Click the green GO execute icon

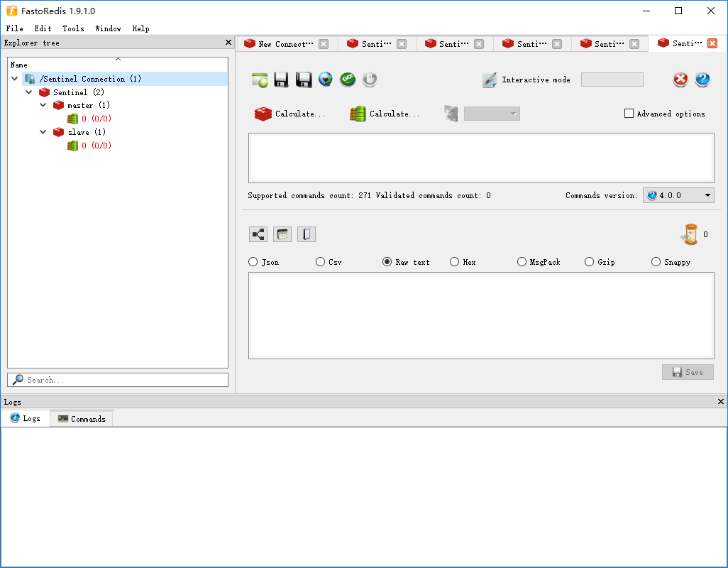348,80
